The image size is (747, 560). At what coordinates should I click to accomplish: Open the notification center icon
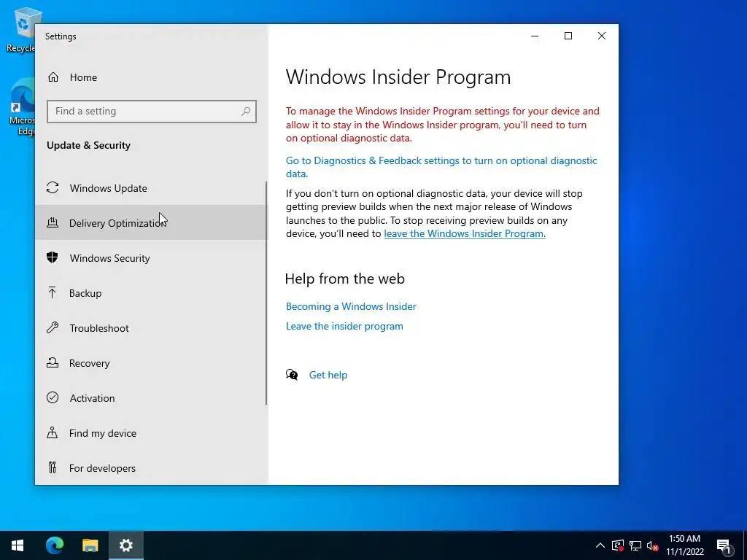(x=724, y=545)
